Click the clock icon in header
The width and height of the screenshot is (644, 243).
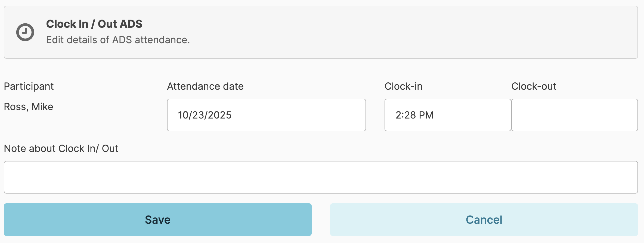click(25, 32)
